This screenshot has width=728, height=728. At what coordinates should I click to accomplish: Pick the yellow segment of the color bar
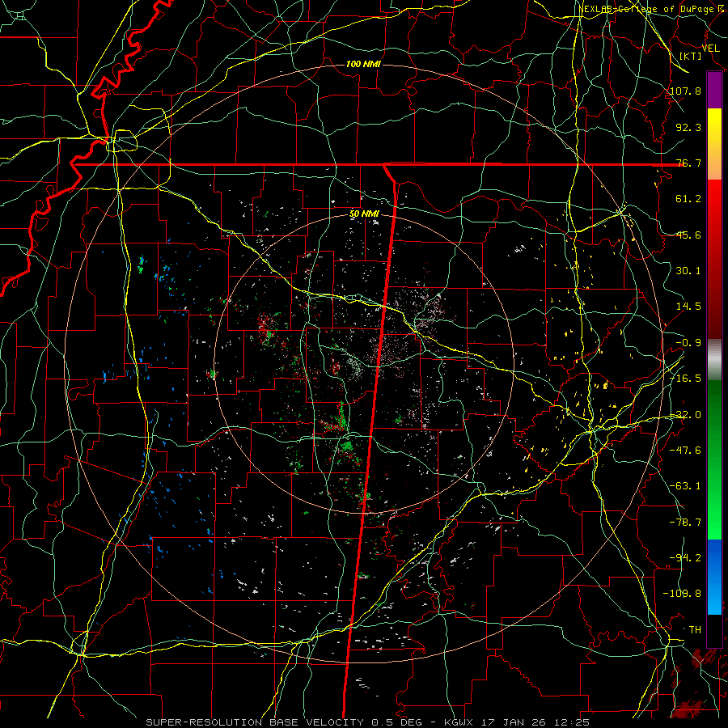tap(714, 144)
